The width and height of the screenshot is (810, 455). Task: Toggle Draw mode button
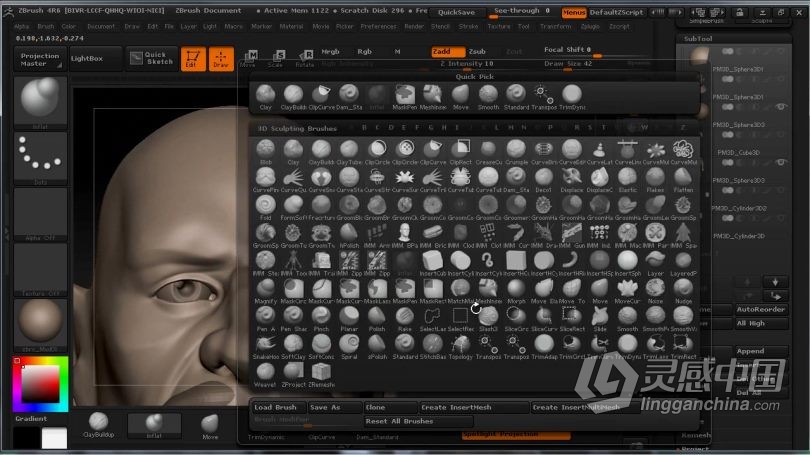(x=221, y=59)
